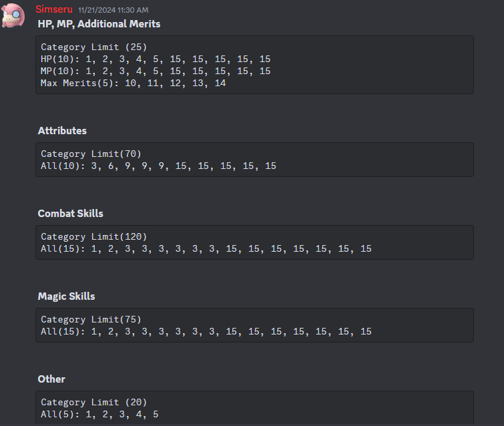Click Simseru's profile avatar
Screen dimensions: 504x426
(x=13, y=16)
